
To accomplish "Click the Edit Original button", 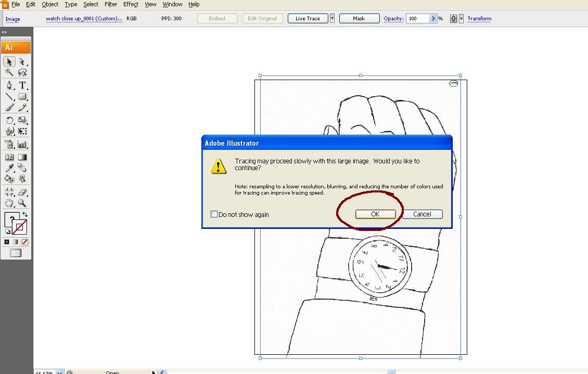I will tap(262, 18).
